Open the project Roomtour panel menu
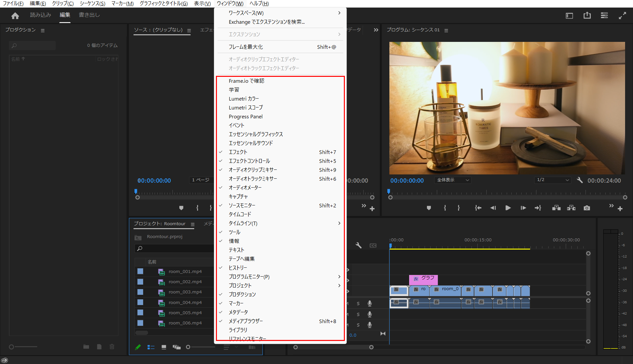Viewport: 633px width, 364px height. [193, 224]
